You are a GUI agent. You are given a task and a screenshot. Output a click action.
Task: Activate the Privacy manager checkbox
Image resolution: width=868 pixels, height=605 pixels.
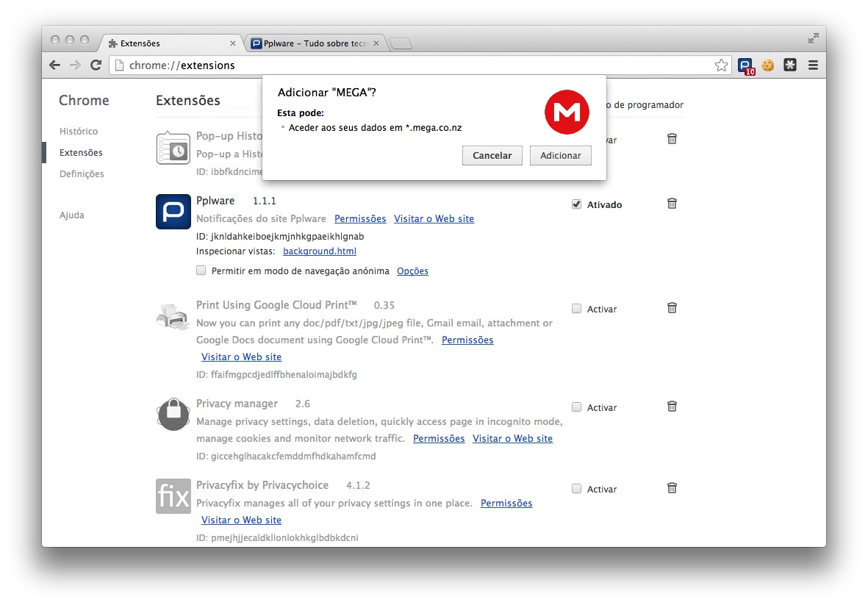point(577,407)
